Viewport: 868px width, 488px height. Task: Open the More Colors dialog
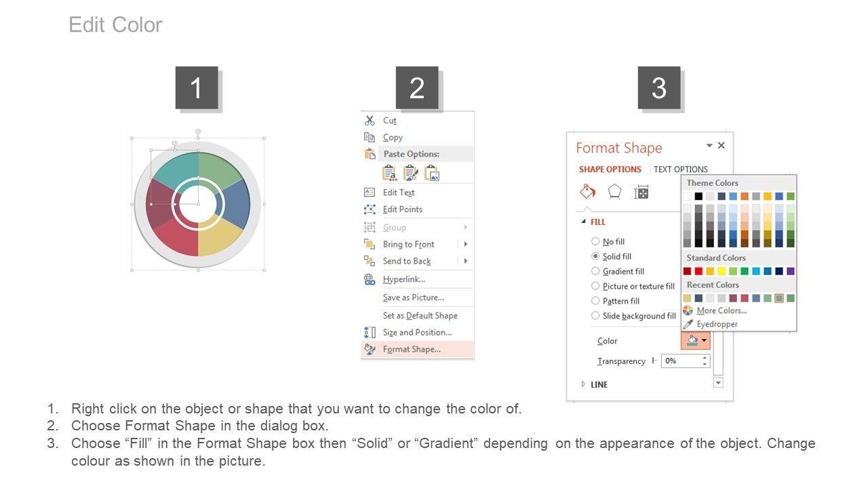(721, 310)
